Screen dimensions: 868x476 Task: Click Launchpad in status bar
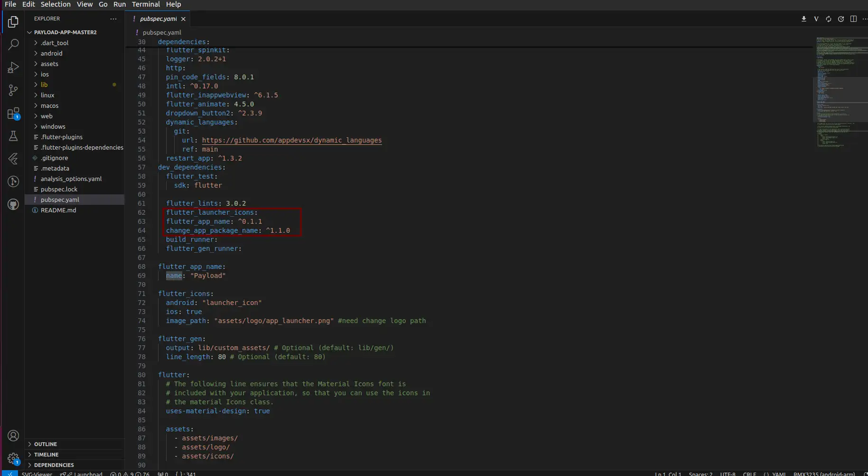82,474
